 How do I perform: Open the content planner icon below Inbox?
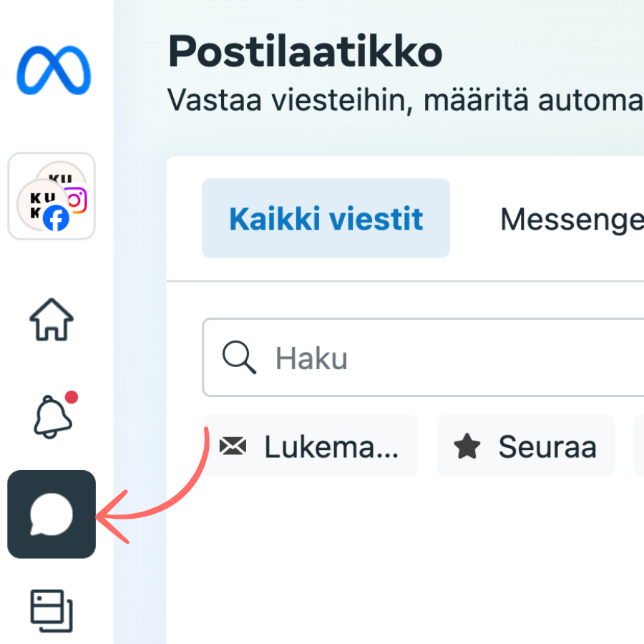pos(52,611)
